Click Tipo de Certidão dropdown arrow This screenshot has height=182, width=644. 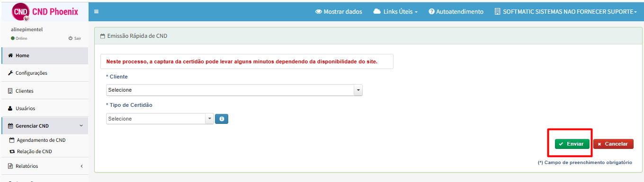click(x=210, y=119)
